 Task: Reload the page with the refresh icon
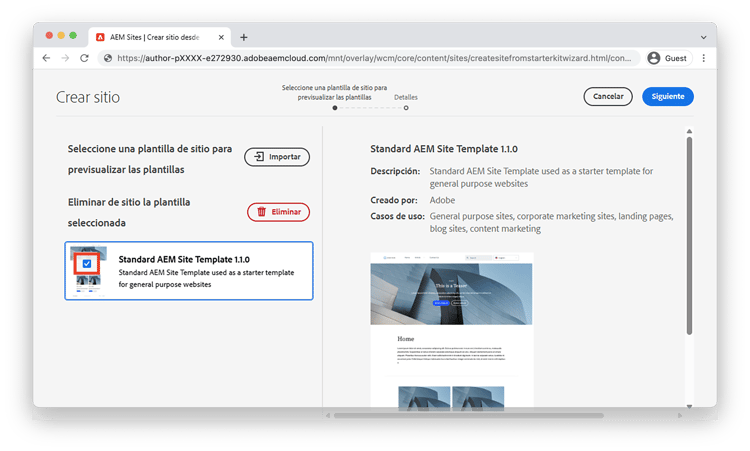pos(84,58)
